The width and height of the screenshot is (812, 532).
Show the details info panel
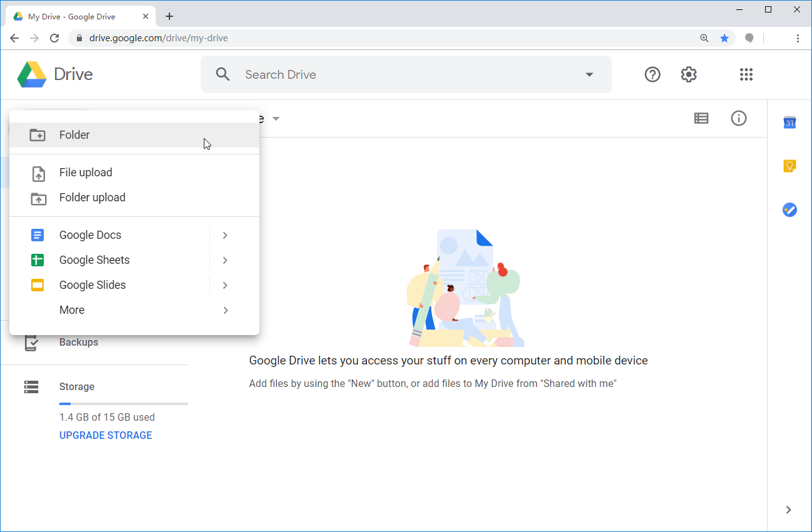tap(739, 118)
